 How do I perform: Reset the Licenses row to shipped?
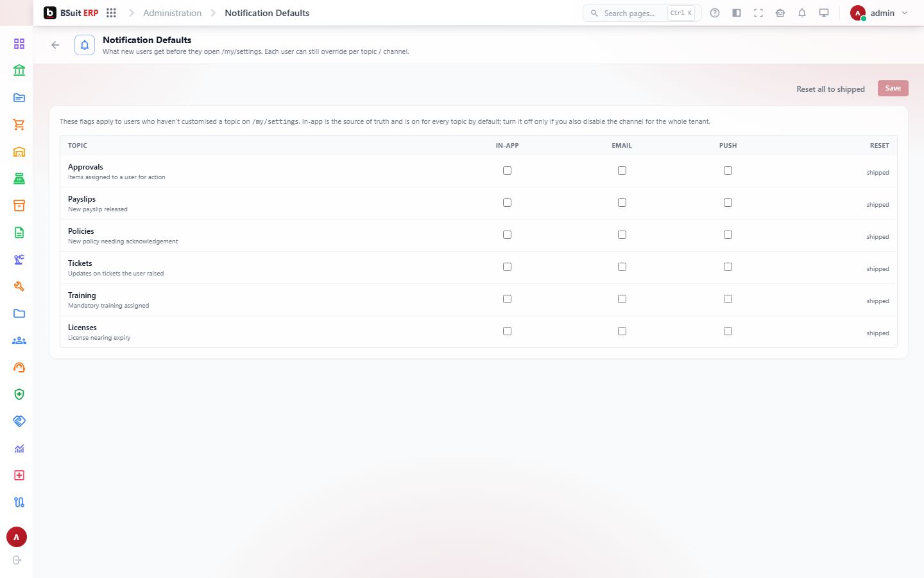click(877, 333)
